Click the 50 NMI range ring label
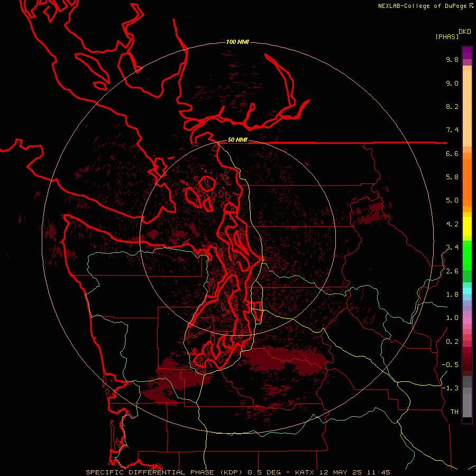 click(x=237, y=140)
